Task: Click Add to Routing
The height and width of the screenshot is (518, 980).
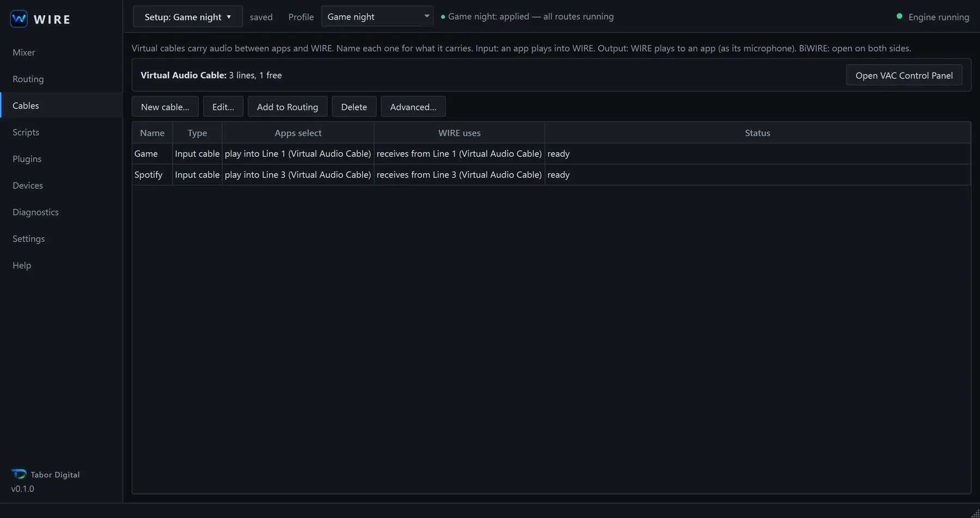Action: (287, 107)
